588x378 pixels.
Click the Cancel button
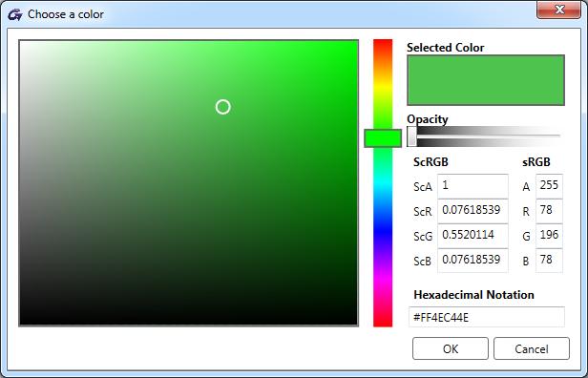coord(532,348)
